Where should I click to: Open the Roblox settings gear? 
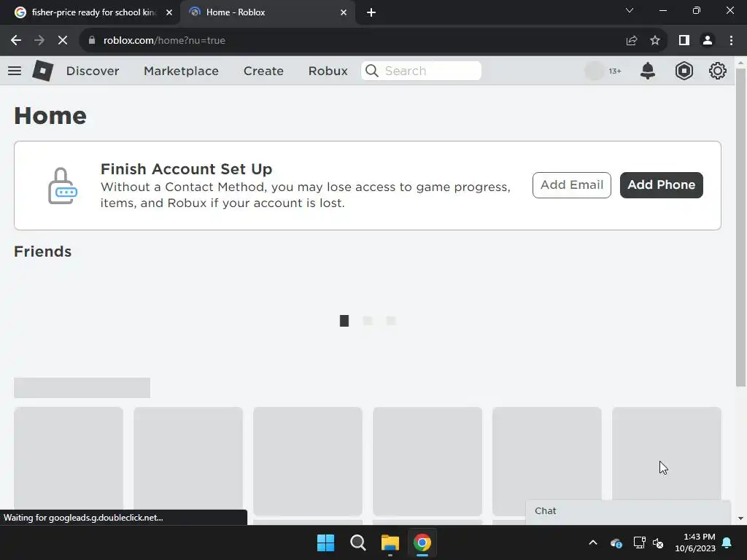tap(718, 71)
